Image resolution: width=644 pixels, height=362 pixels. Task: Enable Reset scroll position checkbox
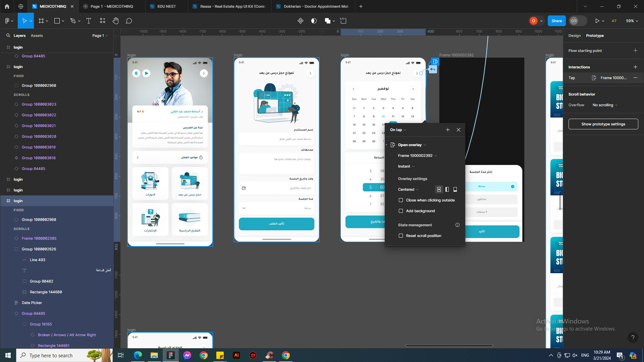400,236
